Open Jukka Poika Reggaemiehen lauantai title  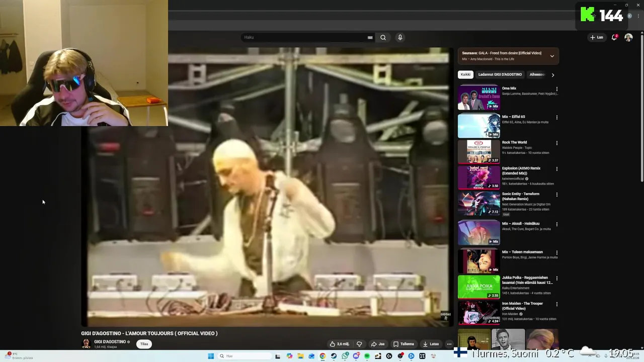(527, 280)
